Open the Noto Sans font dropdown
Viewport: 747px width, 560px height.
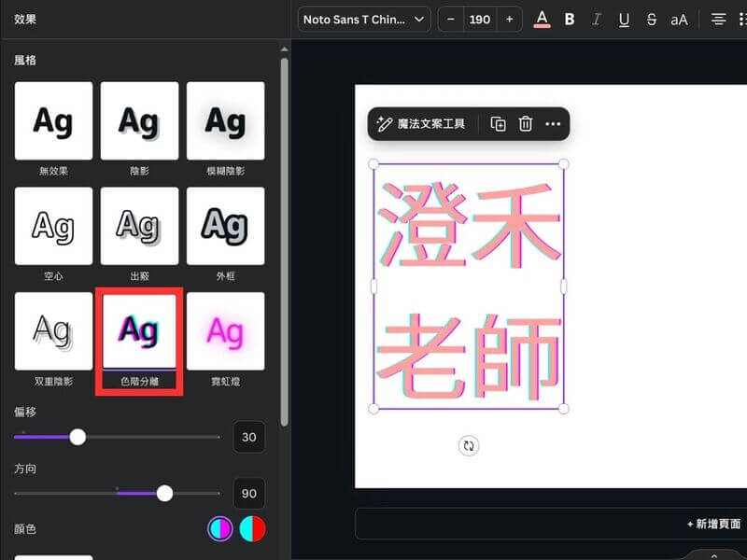pos(363,20)
